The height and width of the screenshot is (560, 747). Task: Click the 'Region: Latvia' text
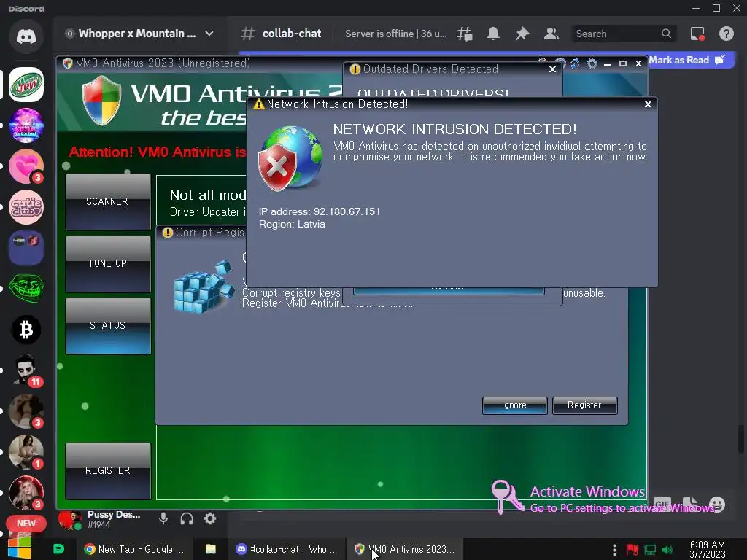coord(292,224)
